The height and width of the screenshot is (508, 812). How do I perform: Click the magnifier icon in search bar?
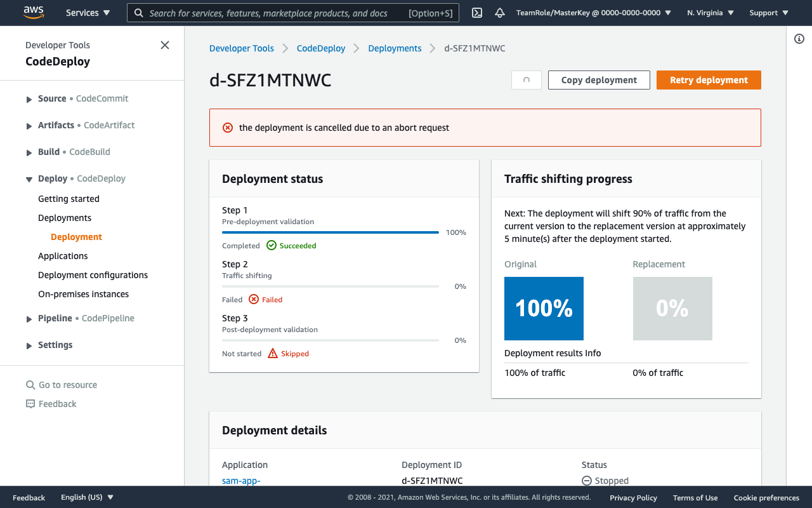coord(139,13)
